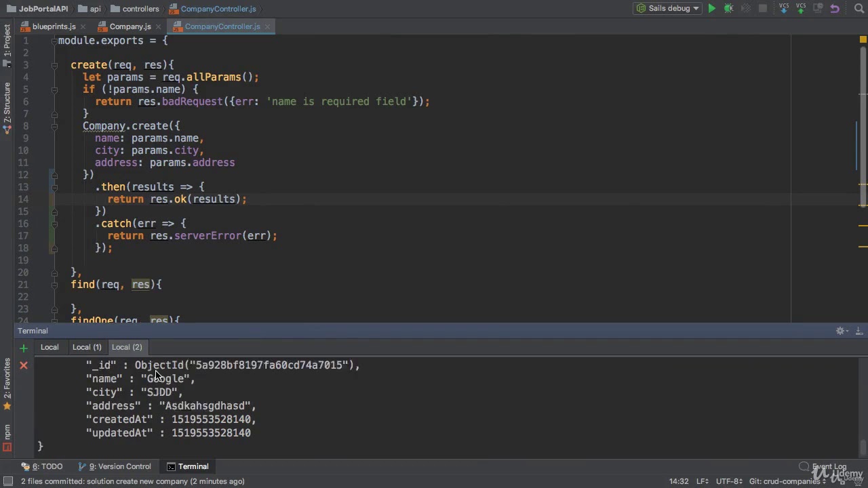
Task: Open the 6: TODO tool window
Action: (x=42, y=466)
